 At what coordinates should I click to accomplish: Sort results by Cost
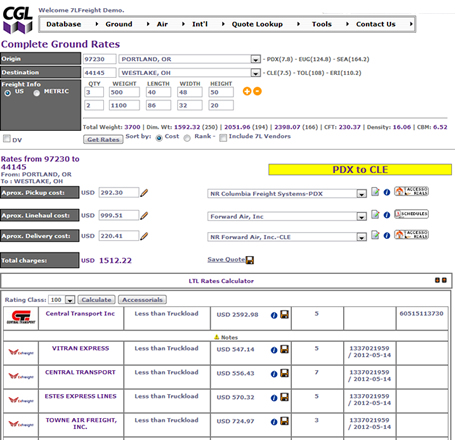[x=159, y=138]
